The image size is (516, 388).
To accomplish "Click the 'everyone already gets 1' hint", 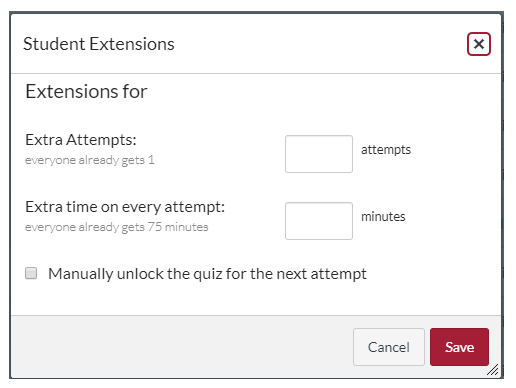I will tap(90, 160).
